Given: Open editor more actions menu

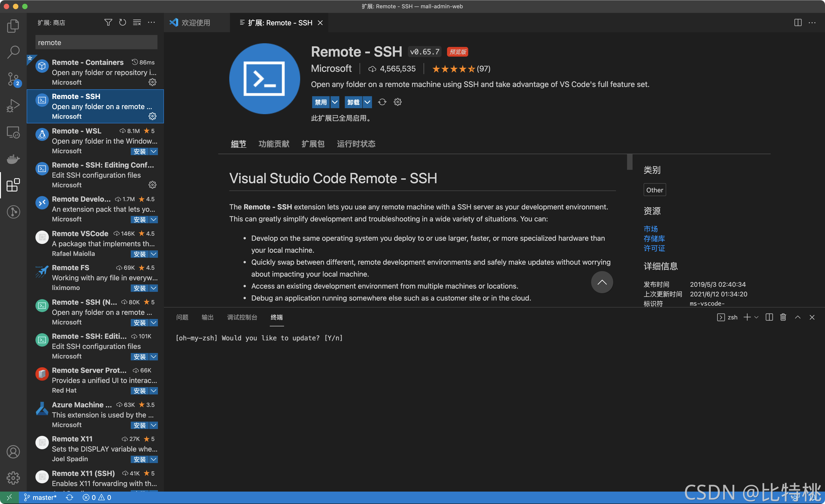Looking at the screenshot, I should point(812,22).
